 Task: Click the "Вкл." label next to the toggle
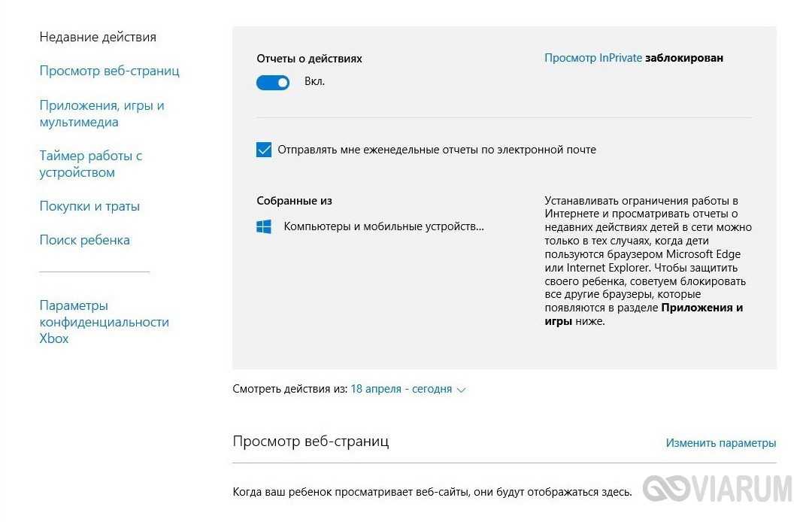[315, 81]
